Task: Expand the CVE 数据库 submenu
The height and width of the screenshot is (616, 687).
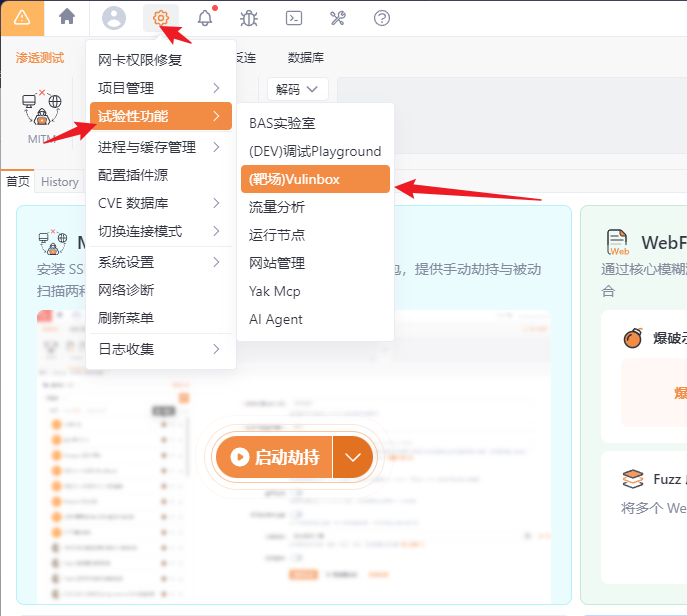Action: point(161,203)
